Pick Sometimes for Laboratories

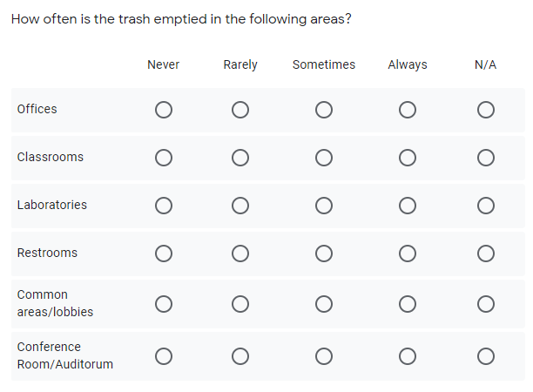tap(324, 206)
